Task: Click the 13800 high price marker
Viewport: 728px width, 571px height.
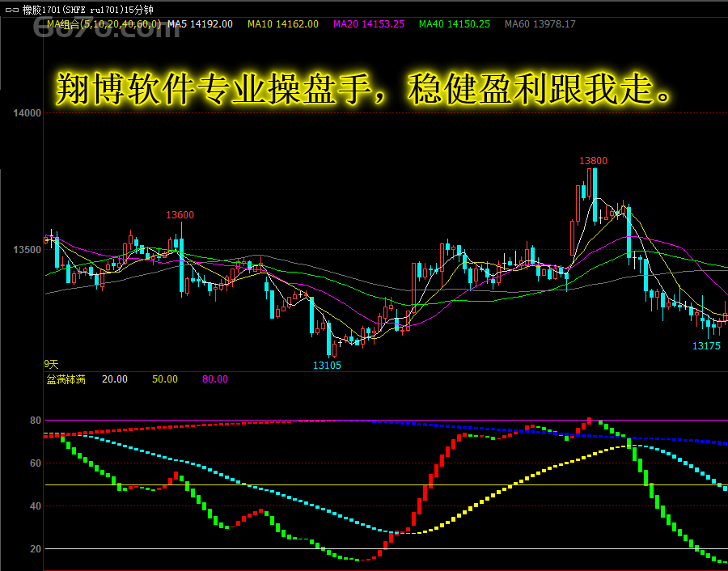Action: click(x=593, y=161)
